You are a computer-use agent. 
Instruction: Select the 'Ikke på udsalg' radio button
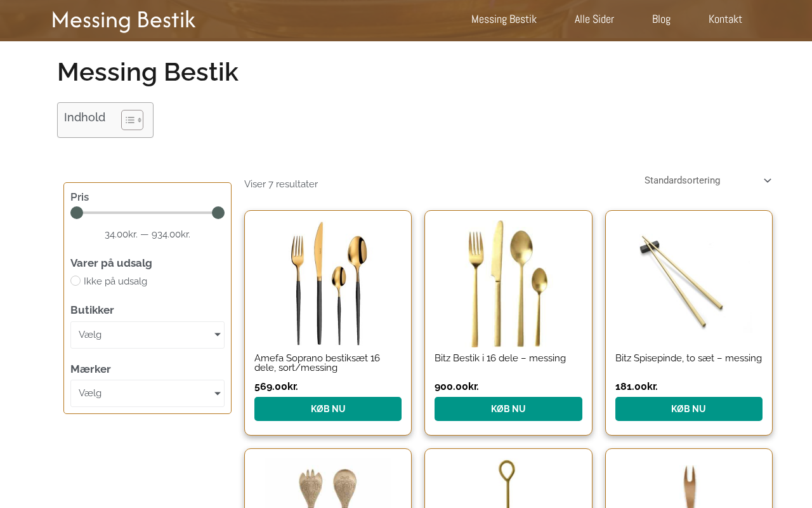pos(75,281)
